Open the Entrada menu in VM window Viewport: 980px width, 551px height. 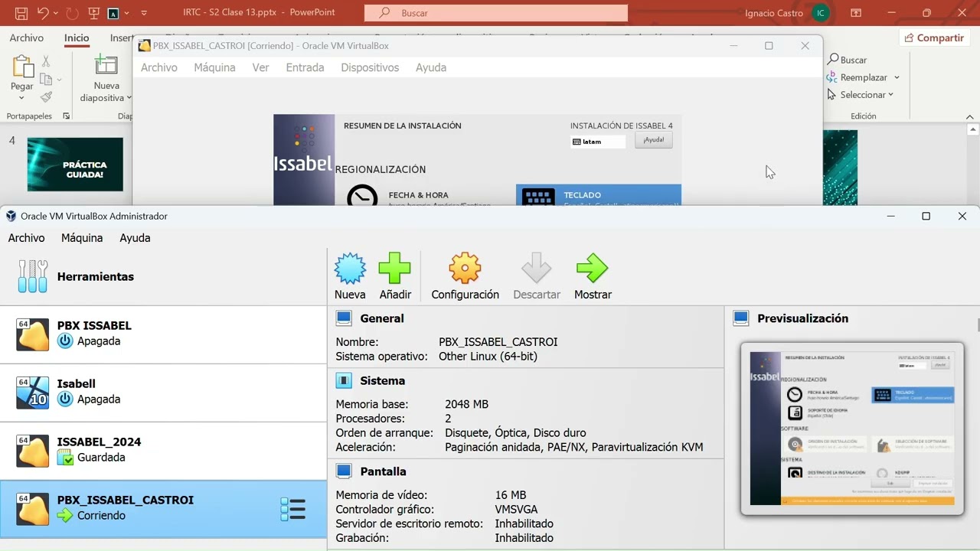click(x=305, y=67)
